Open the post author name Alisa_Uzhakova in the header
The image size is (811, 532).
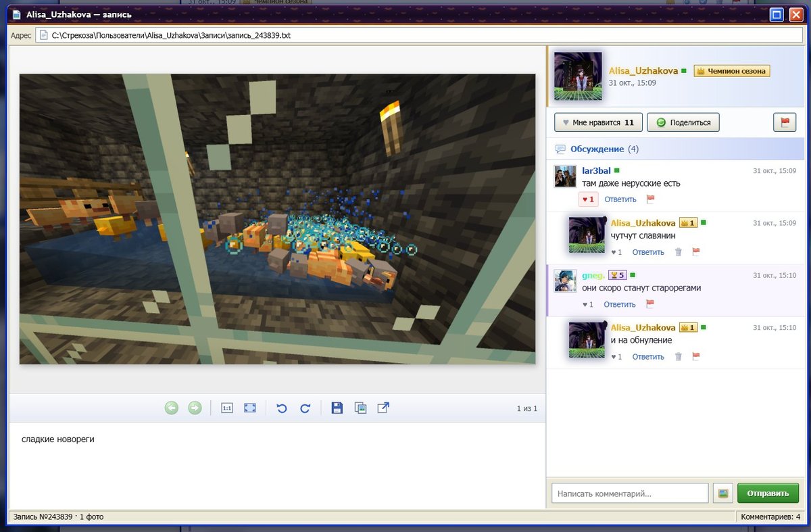[x=643, y=71]
